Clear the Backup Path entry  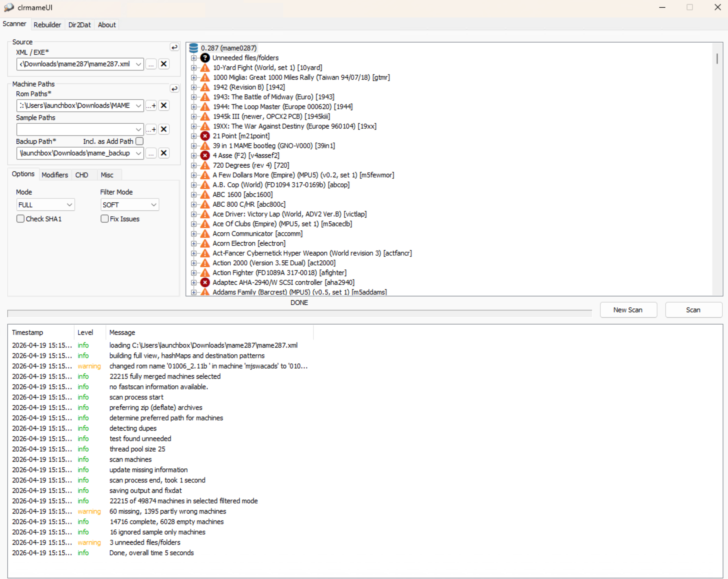click(x=164, y=153)
